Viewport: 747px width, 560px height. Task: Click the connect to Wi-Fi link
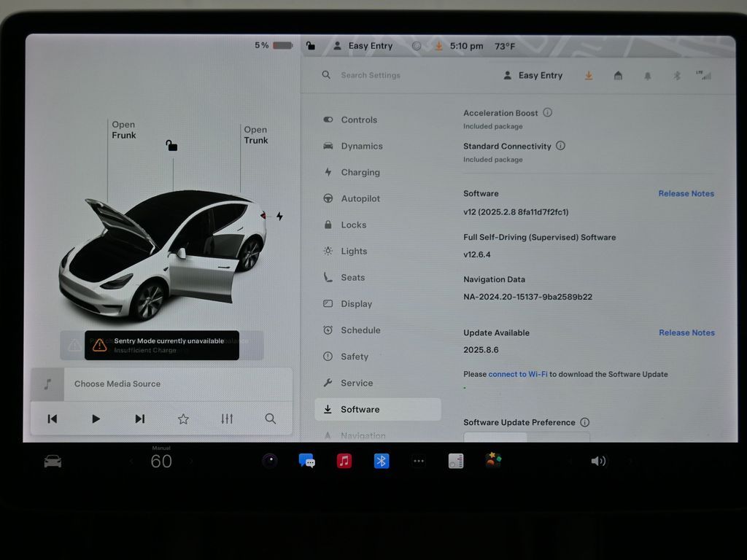pyautogui.click(x=517, y=374)
